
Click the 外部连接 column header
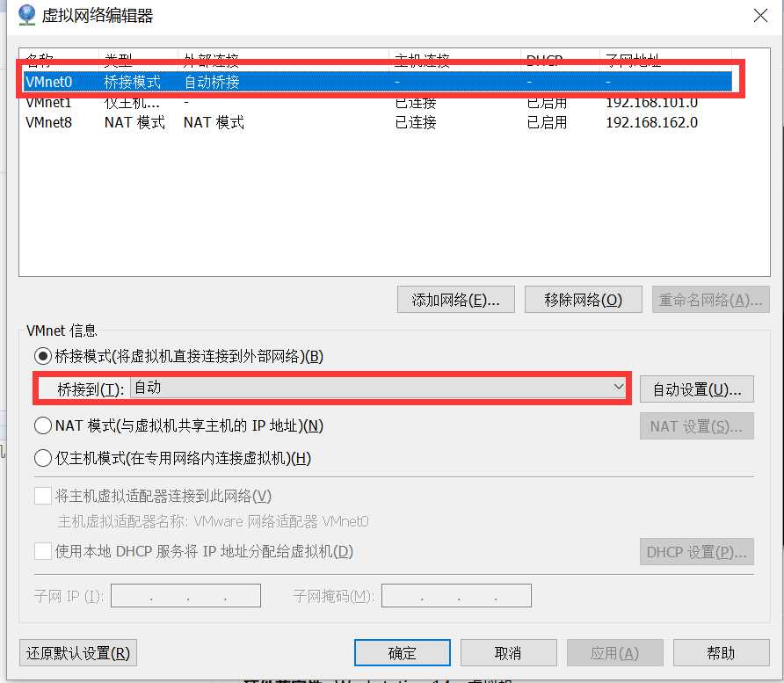coord(283,59)
